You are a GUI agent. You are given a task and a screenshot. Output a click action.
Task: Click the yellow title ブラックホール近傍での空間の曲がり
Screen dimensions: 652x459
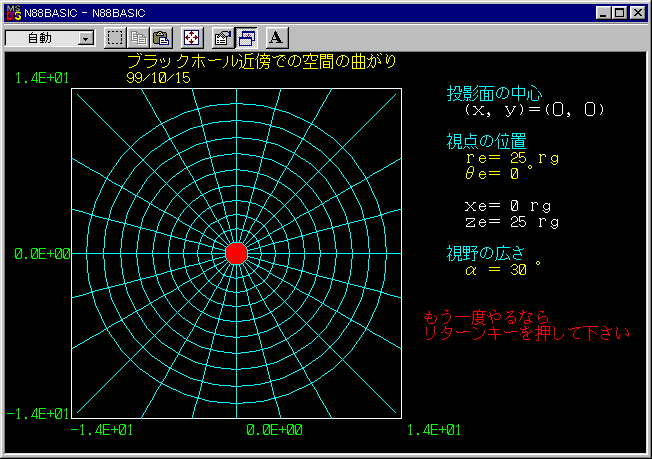click(261, 62)
